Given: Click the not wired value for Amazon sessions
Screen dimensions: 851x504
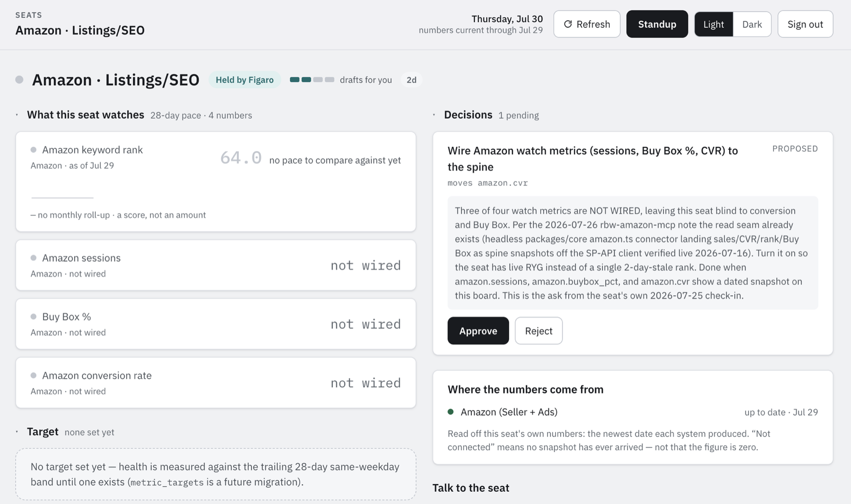Looking at the screenshot, I should tap(365, 265).
